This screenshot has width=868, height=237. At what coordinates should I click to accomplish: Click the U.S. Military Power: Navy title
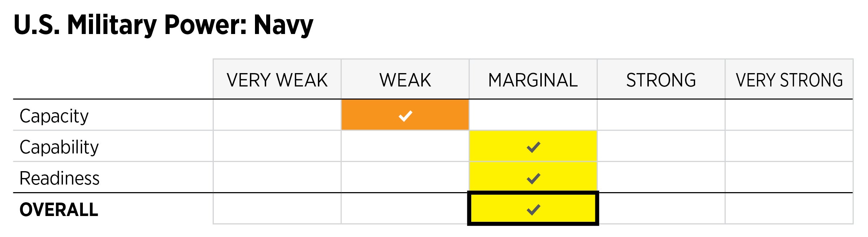point(163,25)
